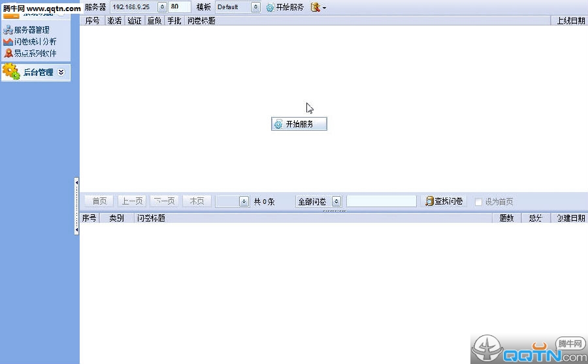Viewport: 588px width, 364px height.
Task: Click the 首页 pagination button
Action: [99, 201]
